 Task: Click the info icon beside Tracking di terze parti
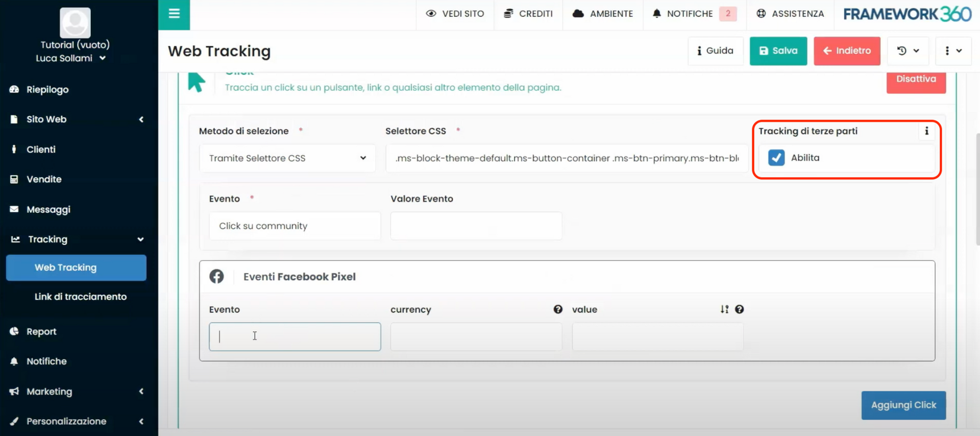(x=926, y=131)
